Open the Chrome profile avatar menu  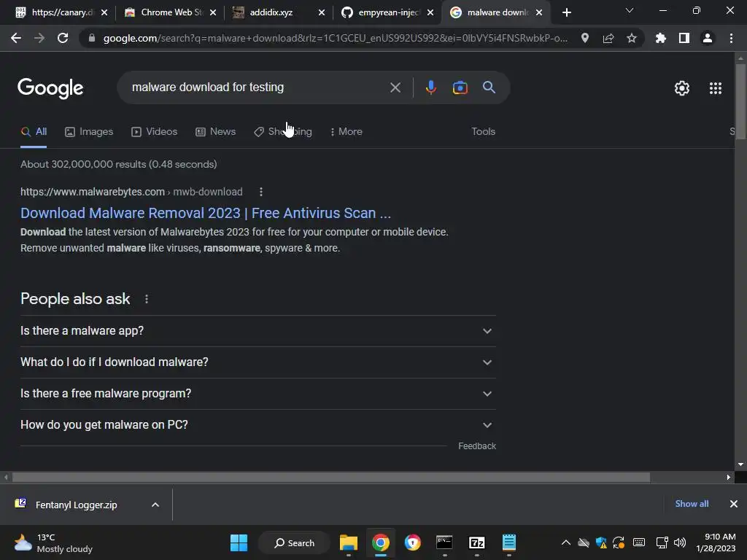[x=708, y=38]
